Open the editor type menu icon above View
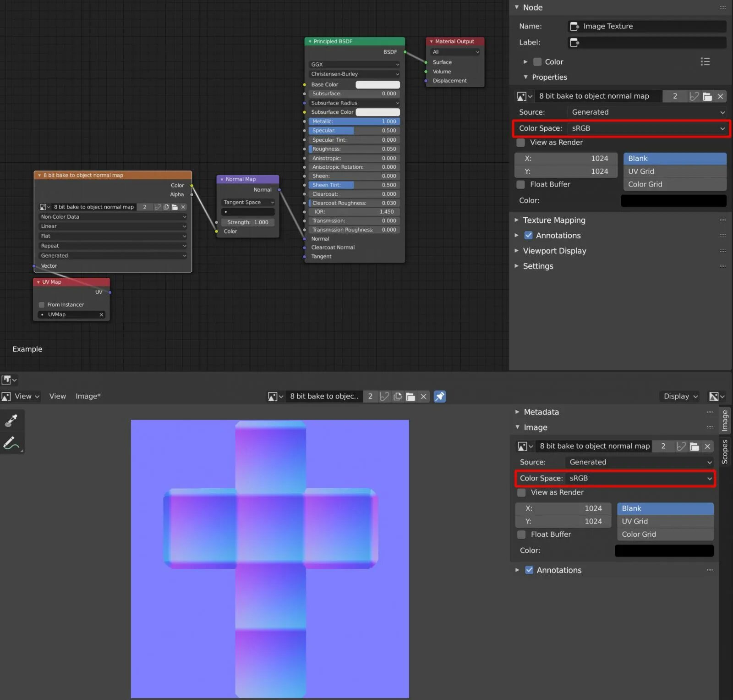The height and width of the screenshot is (700, 733). tap(9, 380)
